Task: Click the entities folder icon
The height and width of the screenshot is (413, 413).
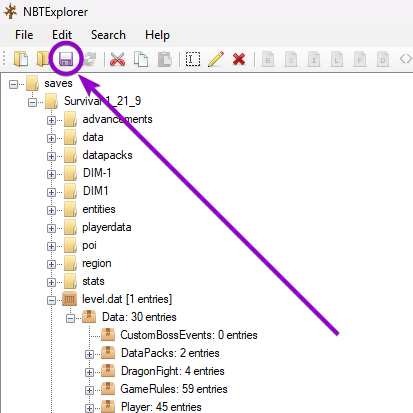Action: point(70,209)
